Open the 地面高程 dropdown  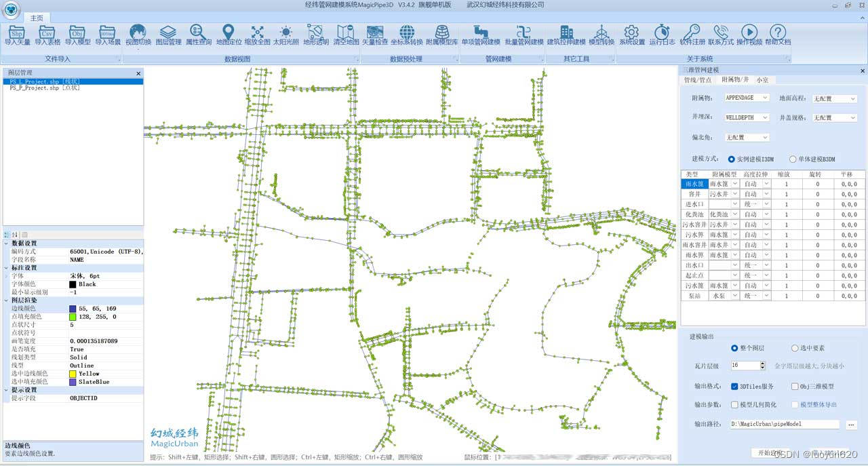[x=835, y=98]
